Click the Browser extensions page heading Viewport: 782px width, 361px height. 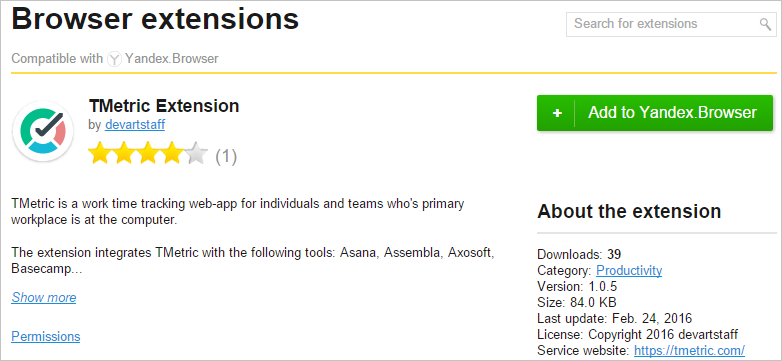pyautogui.click(x=155, y=19)
